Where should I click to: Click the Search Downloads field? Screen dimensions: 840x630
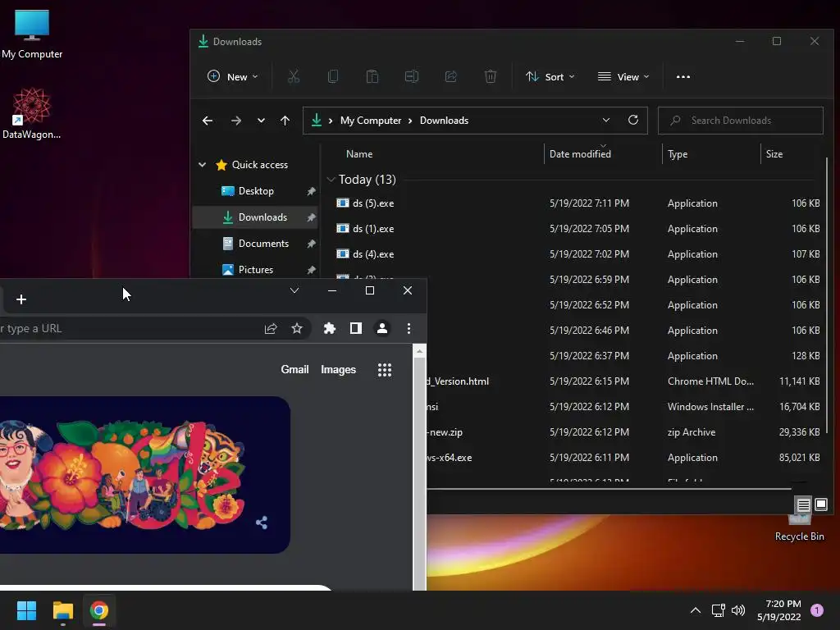click(x=741, y=121)
